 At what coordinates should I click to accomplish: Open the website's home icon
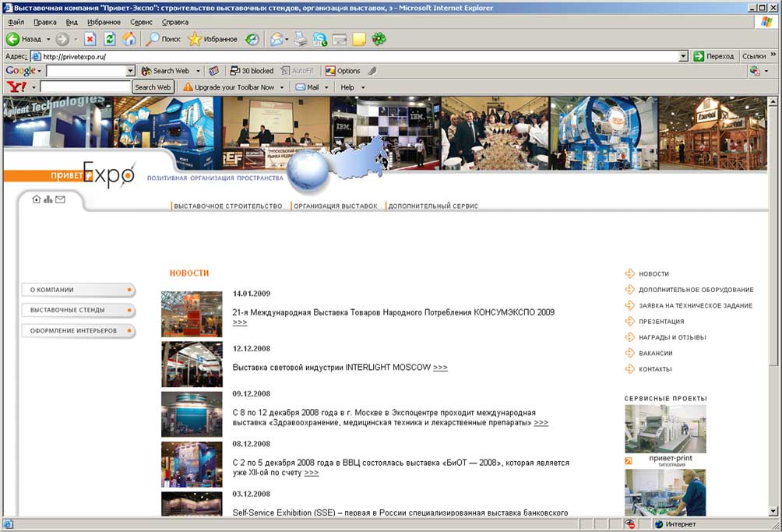click(36, 199)
